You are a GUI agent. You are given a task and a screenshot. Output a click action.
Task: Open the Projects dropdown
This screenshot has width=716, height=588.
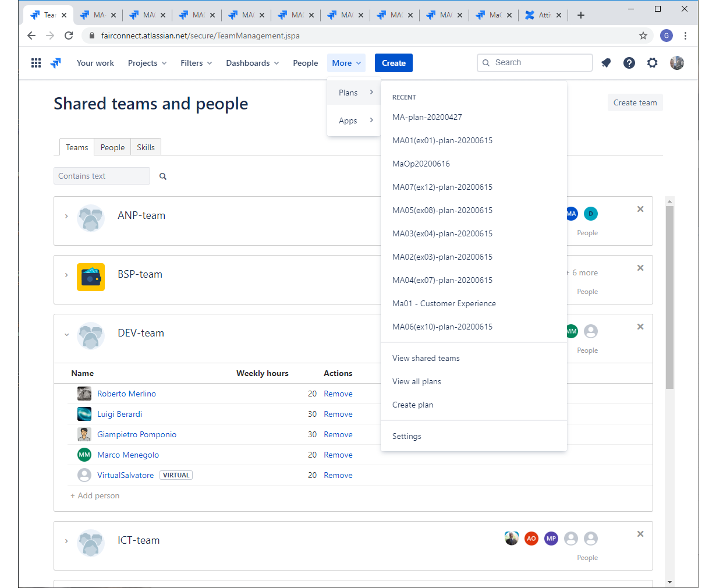click(x=147, y=63)
